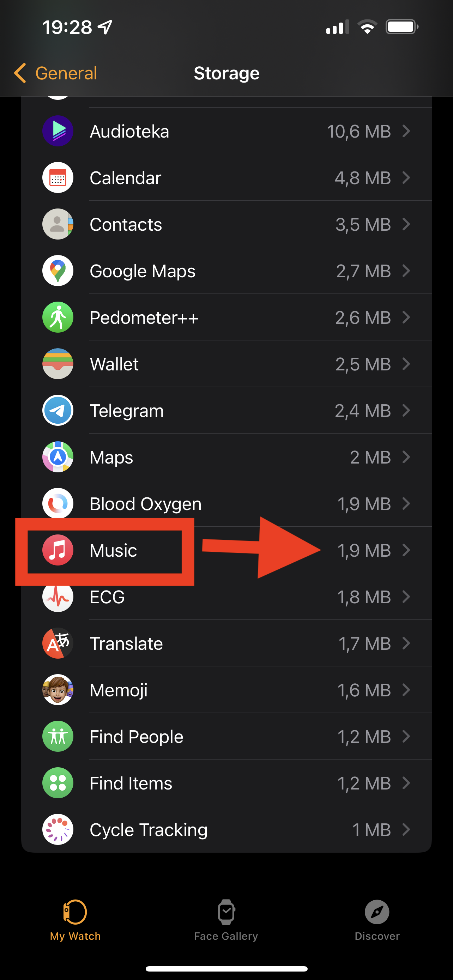This screenshot has height=980, width=453.
Task: Switch to the Discover tab
Action: click(377, 920)
